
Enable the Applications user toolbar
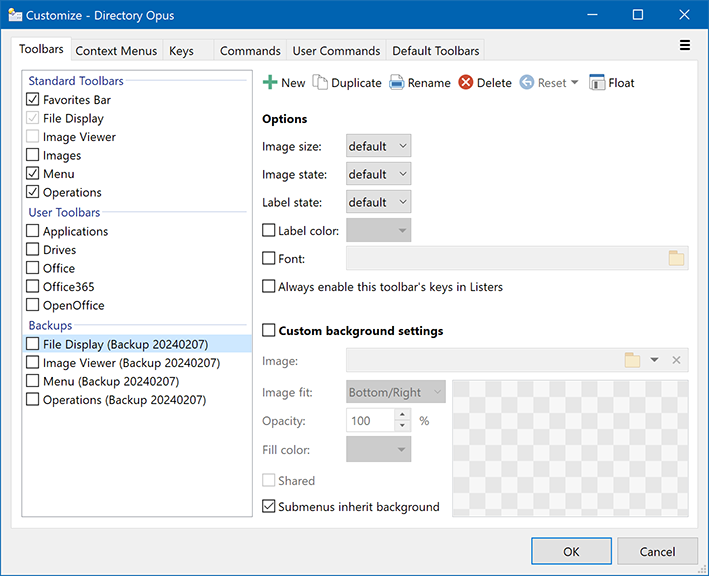(x=33, y=231)
